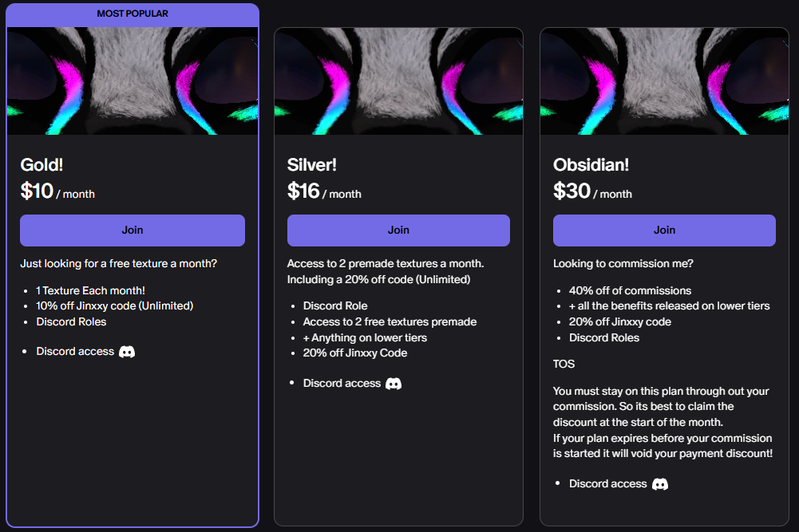Viewport: 799px width, 532px height.
Task: Click the TOS heading in Obsidian tier
Action: click(564, 364)
